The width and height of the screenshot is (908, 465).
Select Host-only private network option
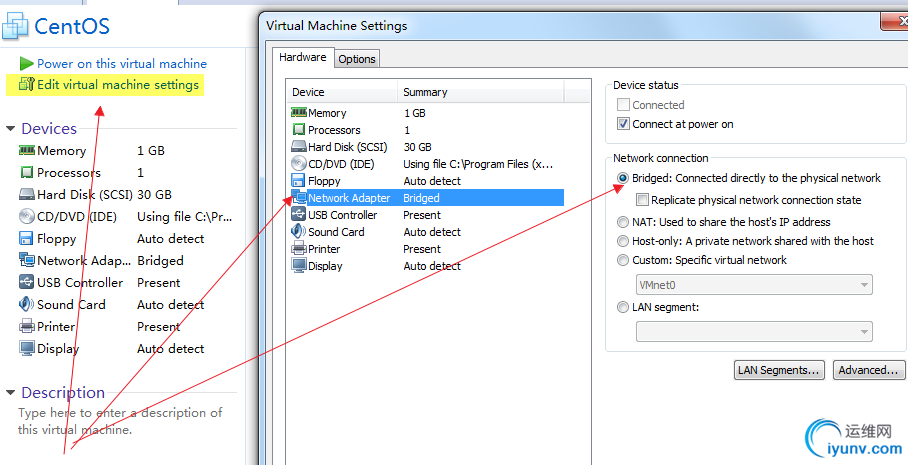(623, 241)
